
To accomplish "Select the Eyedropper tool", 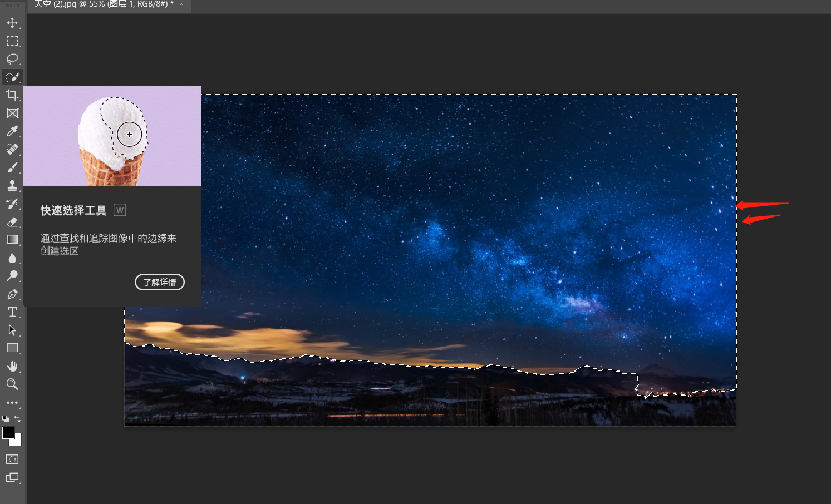I will (x=12, y=131).
